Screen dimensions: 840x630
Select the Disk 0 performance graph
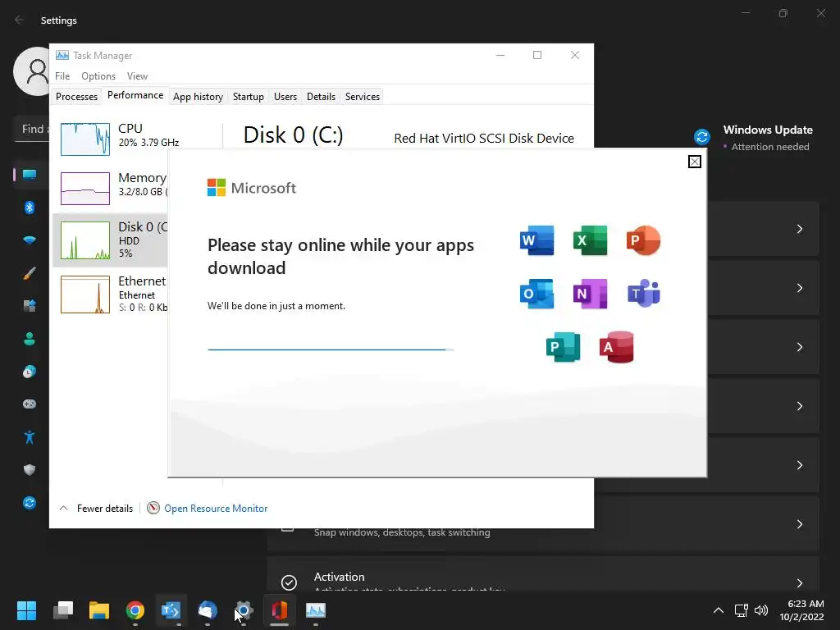[x=85, y=240]
